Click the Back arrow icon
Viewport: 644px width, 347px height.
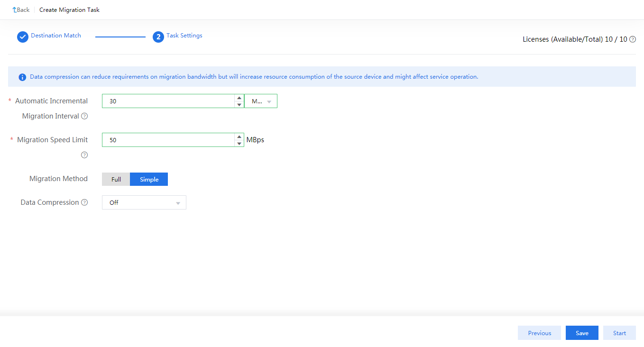pyautogui.click(x=14, y=10)
